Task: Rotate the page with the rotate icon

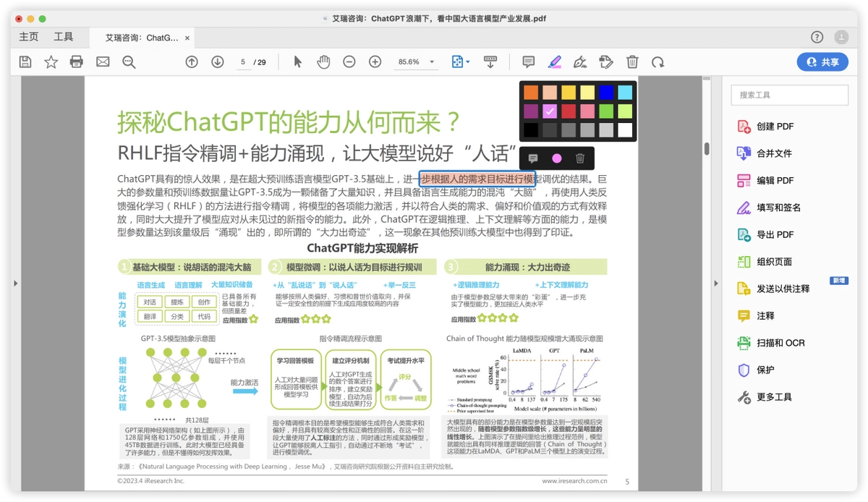Action: (x=658, y=62)
